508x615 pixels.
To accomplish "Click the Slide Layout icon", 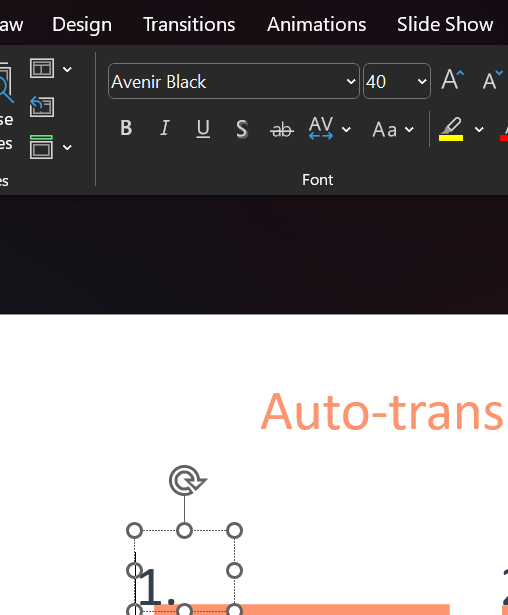I will (x=42, y=69).
